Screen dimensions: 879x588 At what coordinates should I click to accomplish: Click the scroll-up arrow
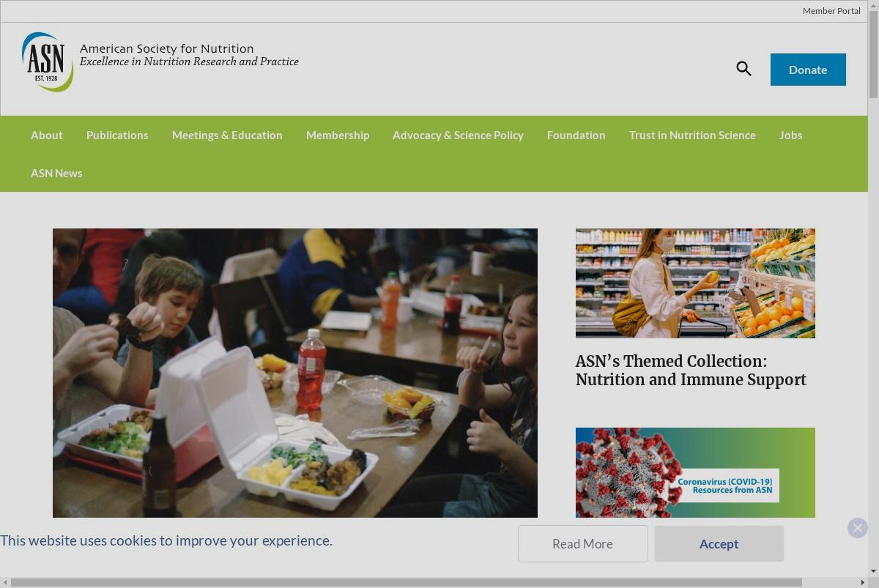coord(873,5)
